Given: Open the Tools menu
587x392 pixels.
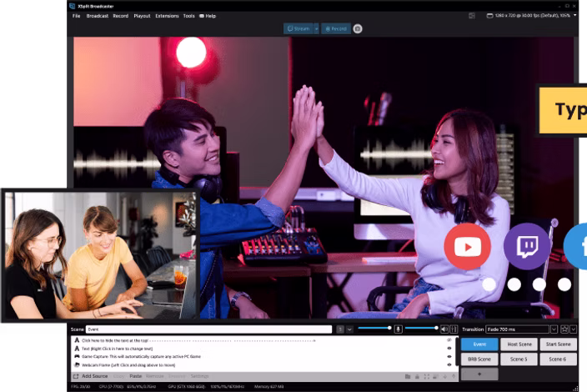Looking at the screenshot, I should 189,16.
